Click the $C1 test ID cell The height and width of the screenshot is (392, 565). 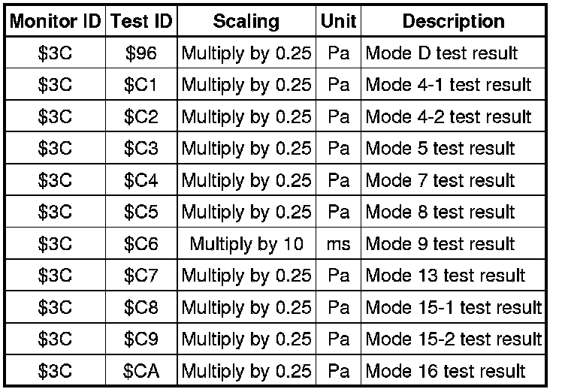141,86
